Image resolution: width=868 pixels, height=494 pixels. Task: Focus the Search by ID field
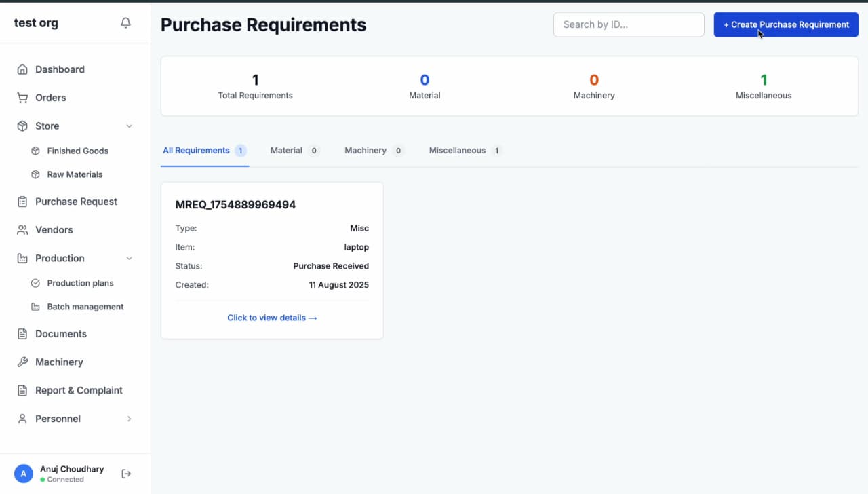click(629, 24)
